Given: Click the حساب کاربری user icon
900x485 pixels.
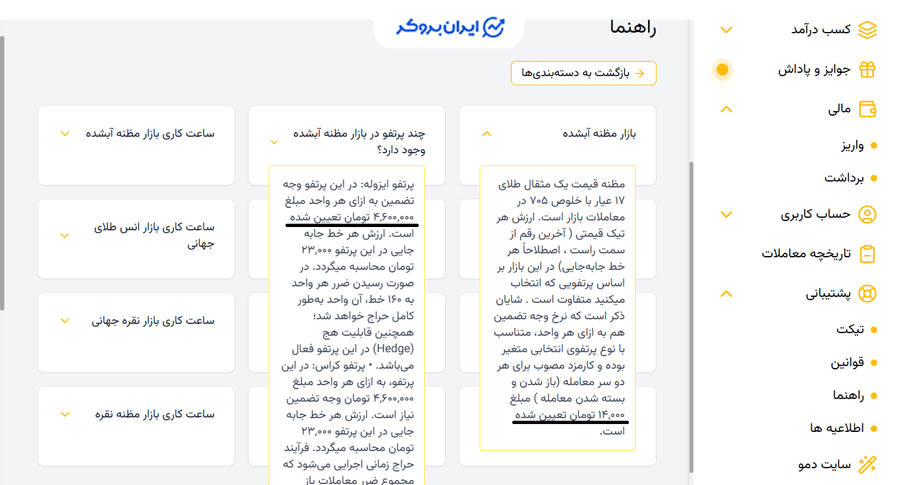Looking at the screenshot, I should [867, 215].
